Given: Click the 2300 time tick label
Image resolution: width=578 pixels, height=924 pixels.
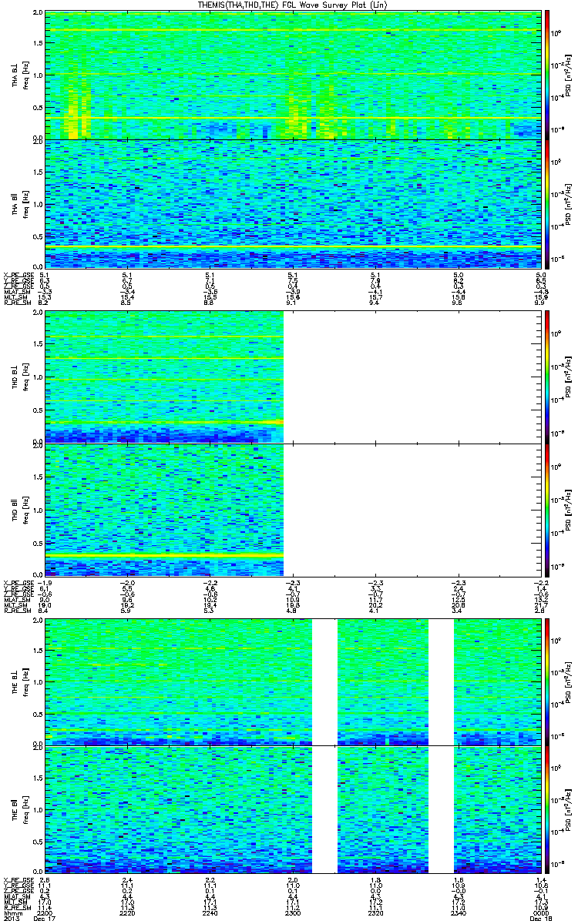Looking at the screenshot, I should coord(294,912).
